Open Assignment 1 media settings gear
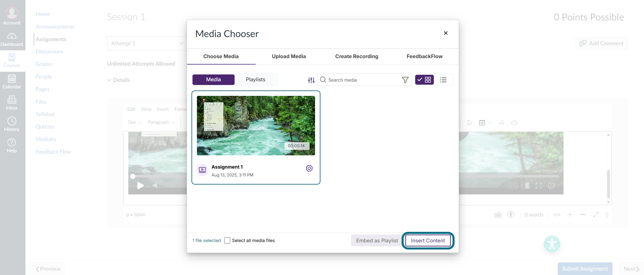644x275 pixels. pos(309,168)
